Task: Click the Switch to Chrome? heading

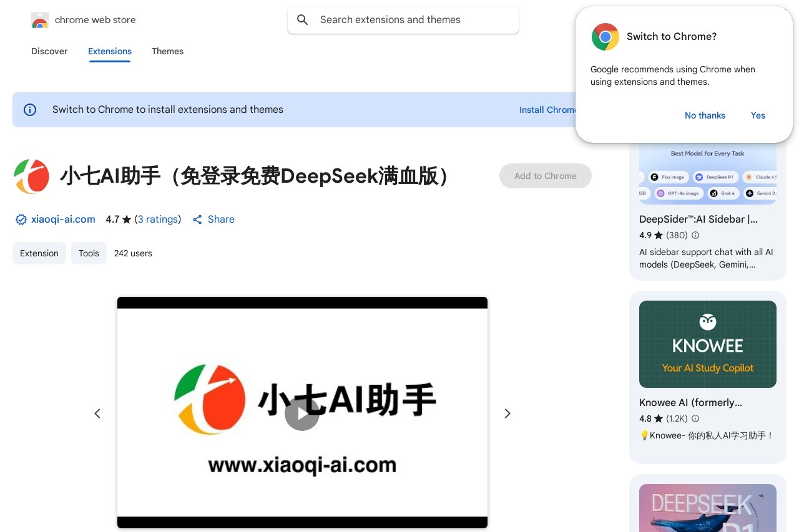Action: coord(672,37)
